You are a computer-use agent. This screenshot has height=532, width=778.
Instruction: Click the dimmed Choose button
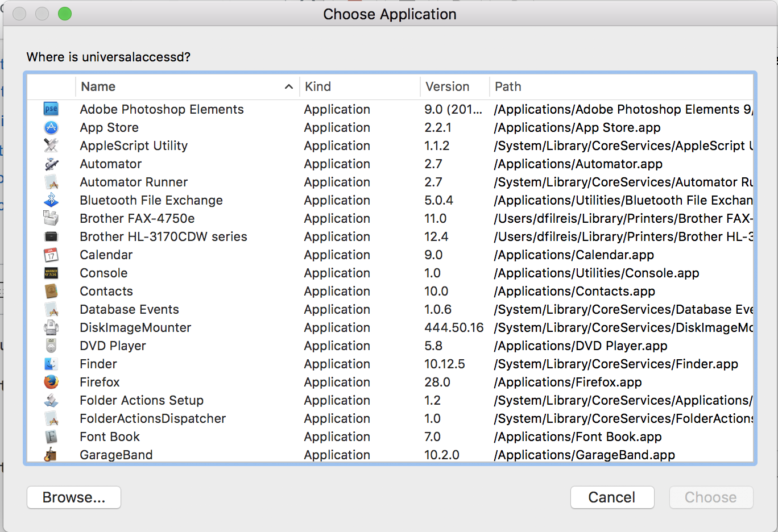[x=711, y=497]
